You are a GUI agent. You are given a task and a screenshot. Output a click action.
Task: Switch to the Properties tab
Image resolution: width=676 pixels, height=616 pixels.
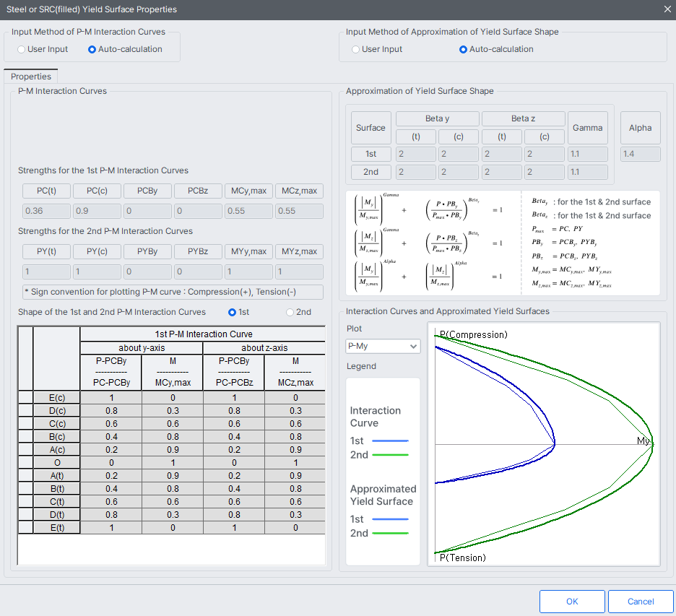pyautogui.click(x=30, y=77)
